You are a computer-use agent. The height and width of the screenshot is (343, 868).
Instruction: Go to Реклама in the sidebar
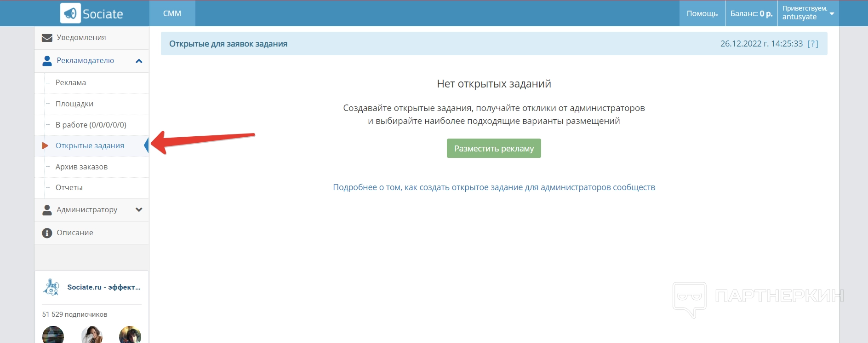[x=91, y=83]
